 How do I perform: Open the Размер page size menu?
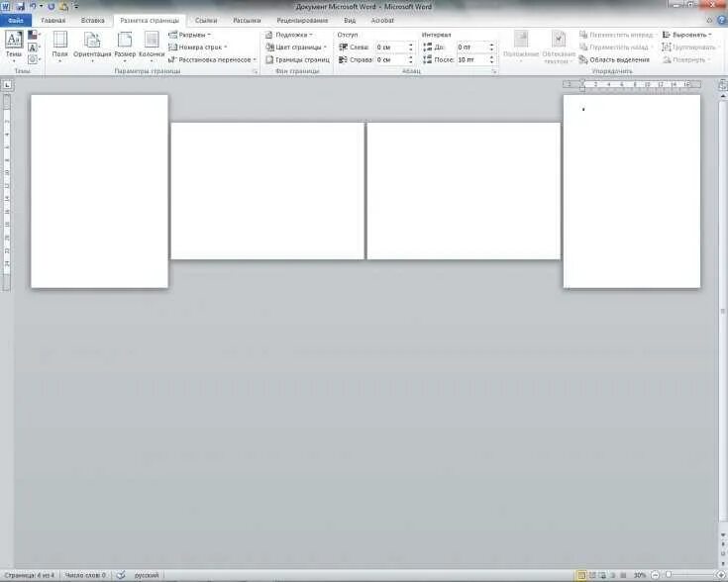tap(125, 47)
